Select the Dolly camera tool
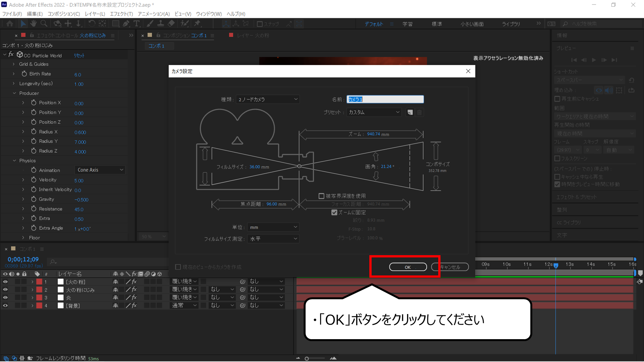 tap(78, 23)
